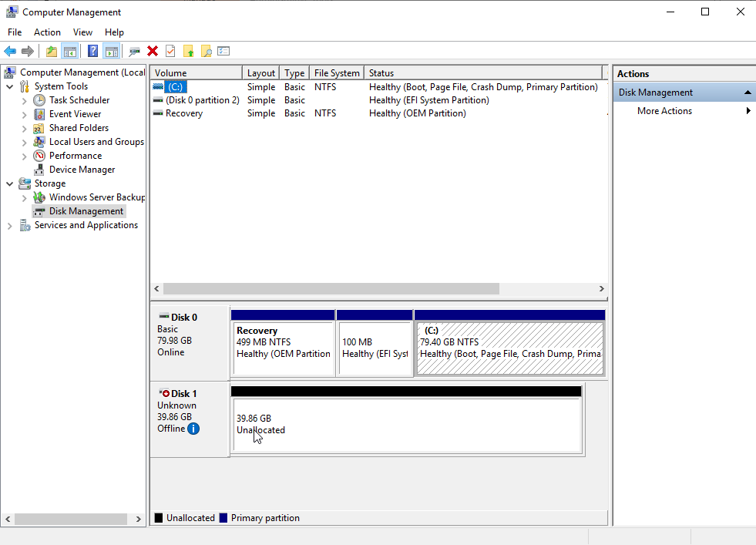Image resolution: width=756 pixels, height=545 pixels.
Task: Expand the Performance node
Action: pyautogui.click(x=24, y=156)
